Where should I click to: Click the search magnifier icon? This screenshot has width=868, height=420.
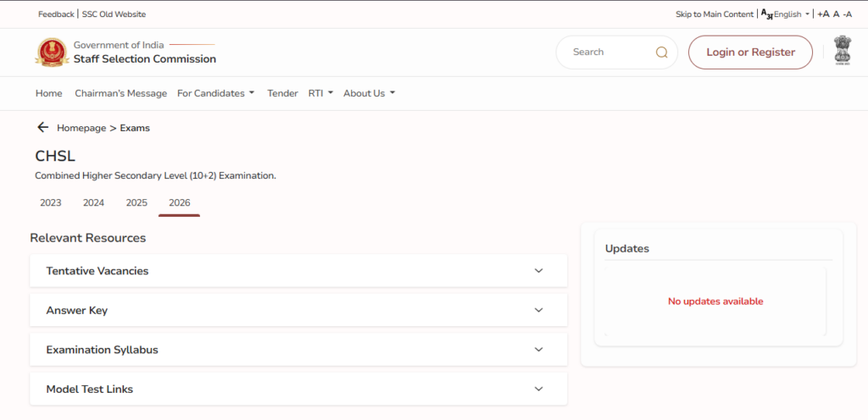[x=661, y=52]
